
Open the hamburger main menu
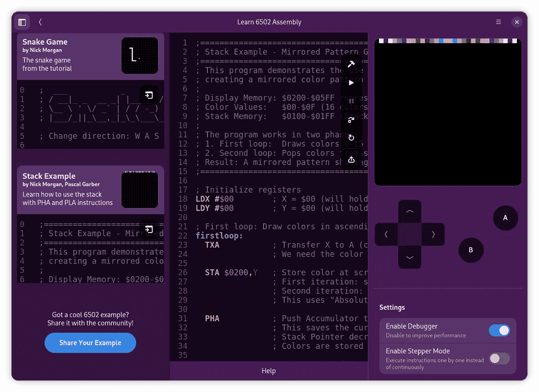tap(499, 22)
